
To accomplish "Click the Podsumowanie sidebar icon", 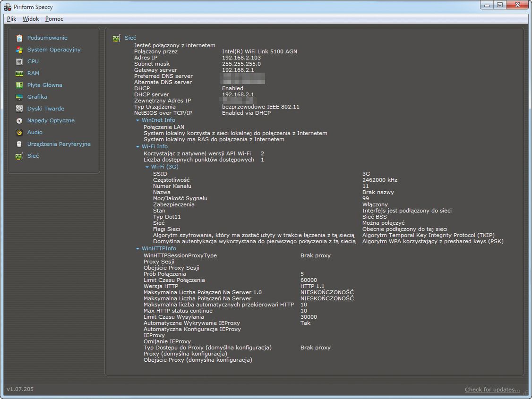I will (x=19, y=38).
